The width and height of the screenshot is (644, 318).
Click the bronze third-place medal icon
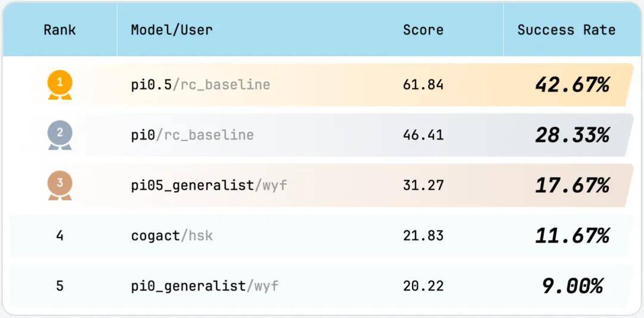pos(60,185)
